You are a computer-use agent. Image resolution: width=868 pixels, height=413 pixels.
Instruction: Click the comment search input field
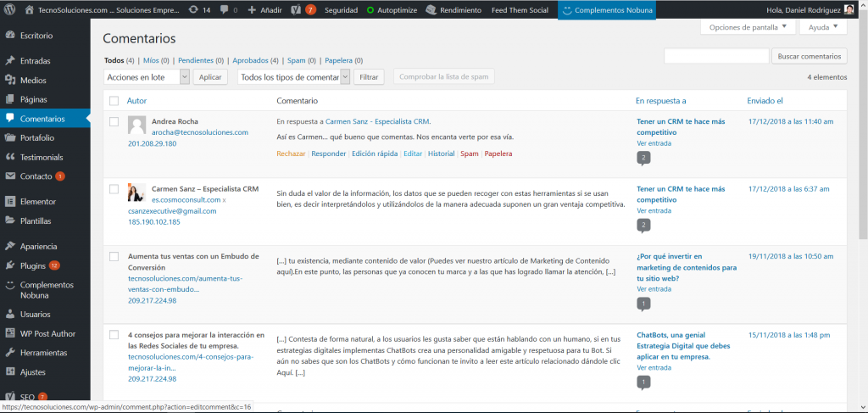tap(715, 56)
